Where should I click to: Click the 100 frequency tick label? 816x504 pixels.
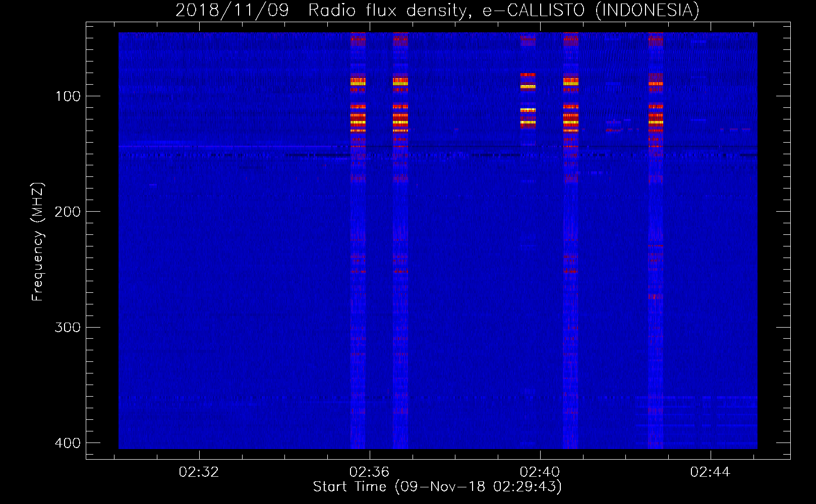tap(68, 96)
